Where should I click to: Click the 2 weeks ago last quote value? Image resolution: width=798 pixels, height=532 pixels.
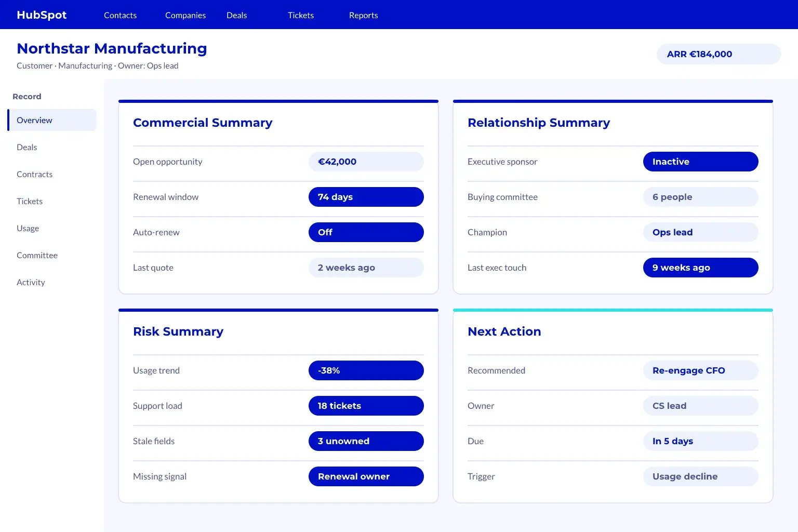pyautogui.click(x=366, y=268)
